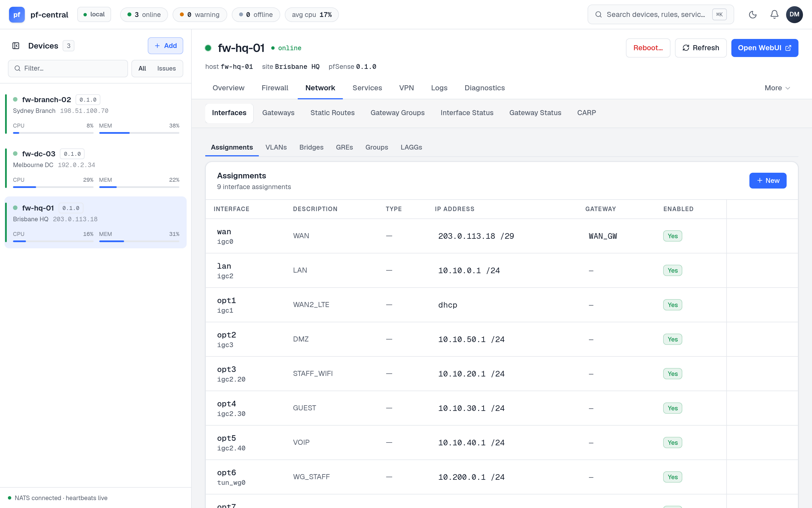The height and width of the screenshot is (508, 812).
Task: Click the Reboot… button
Action: coord(648,48)
